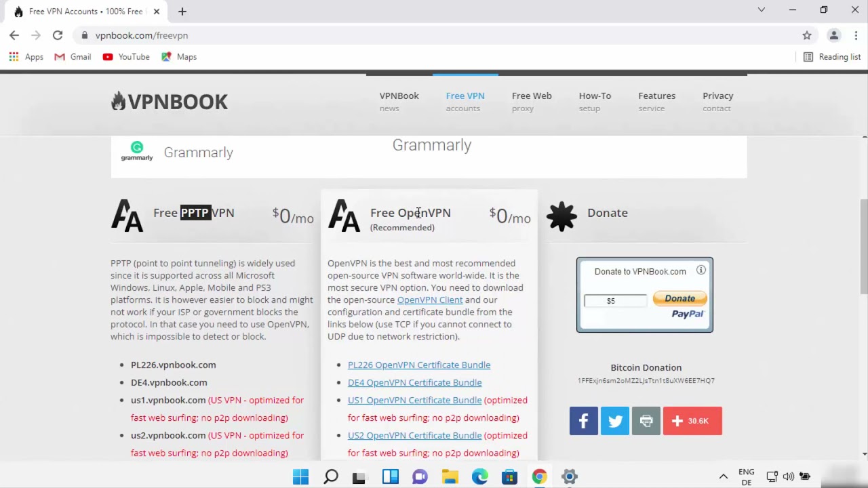Screen dimensions: 868x488
Task: Open the Privacy contact menu
Action: pyautogui.click(x=717, y=101)
